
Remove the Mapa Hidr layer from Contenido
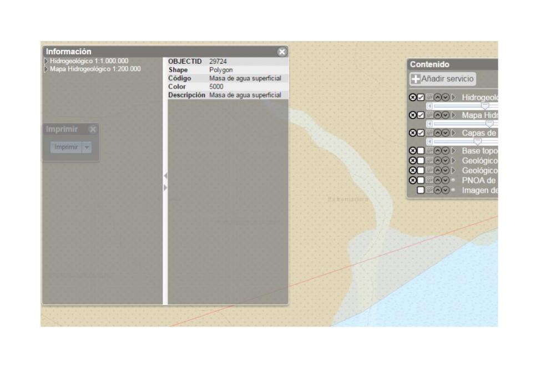[412, 115]
